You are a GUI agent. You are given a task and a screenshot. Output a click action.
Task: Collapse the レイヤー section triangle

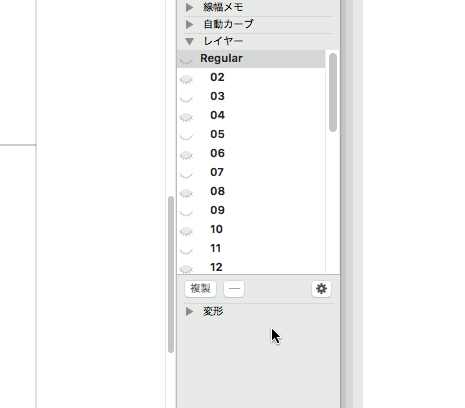point(190,41)
